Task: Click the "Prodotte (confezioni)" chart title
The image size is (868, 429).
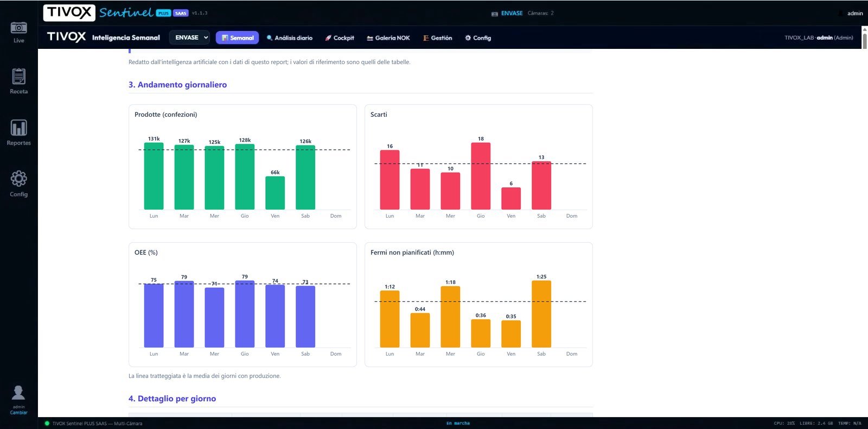Action: 166,115
